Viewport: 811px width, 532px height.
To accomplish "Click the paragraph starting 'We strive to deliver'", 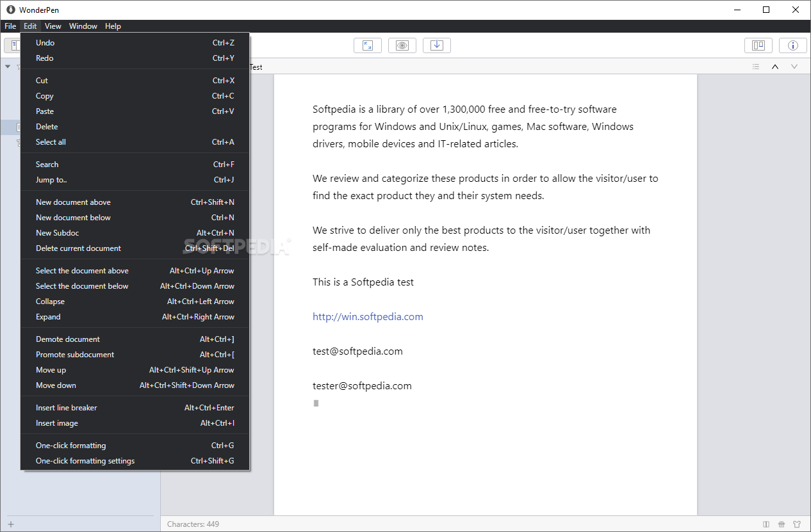I will click(x=482, y=239).
